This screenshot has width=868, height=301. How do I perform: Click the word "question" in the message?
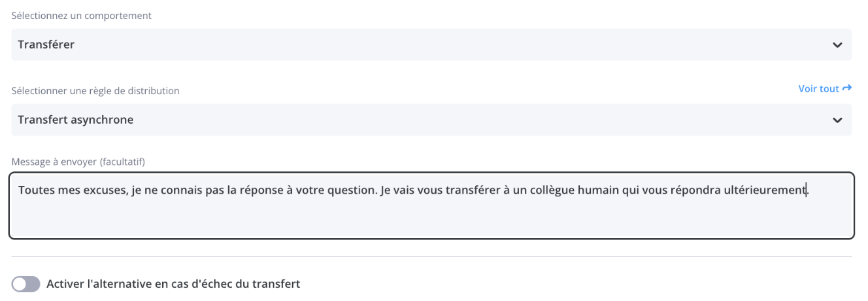coord(352,190)
